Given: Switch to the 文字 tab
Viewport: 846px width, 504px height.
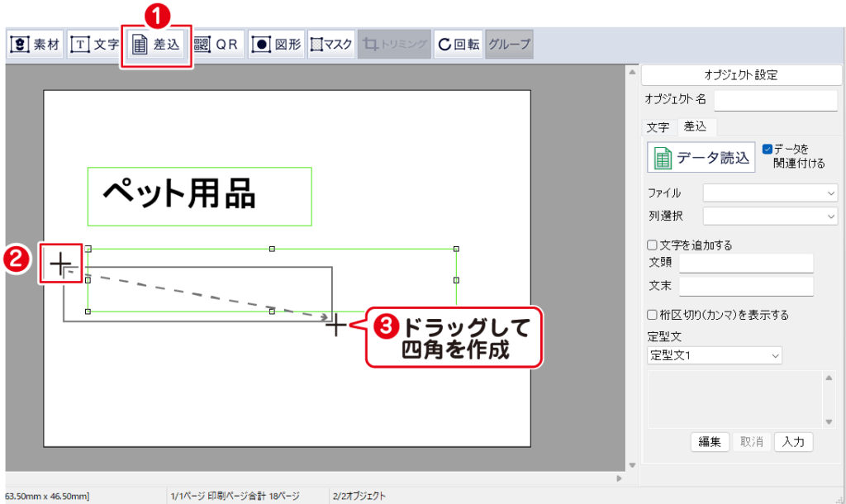Looking at the screenshot, I should pos(658,127).
